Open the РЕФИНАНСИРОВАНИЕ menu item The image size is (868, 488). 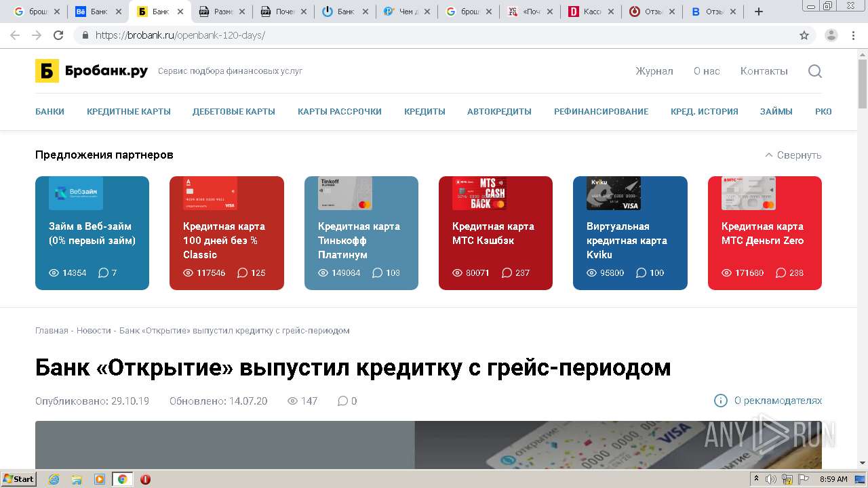pyautogui.click(x=601, y=111)
